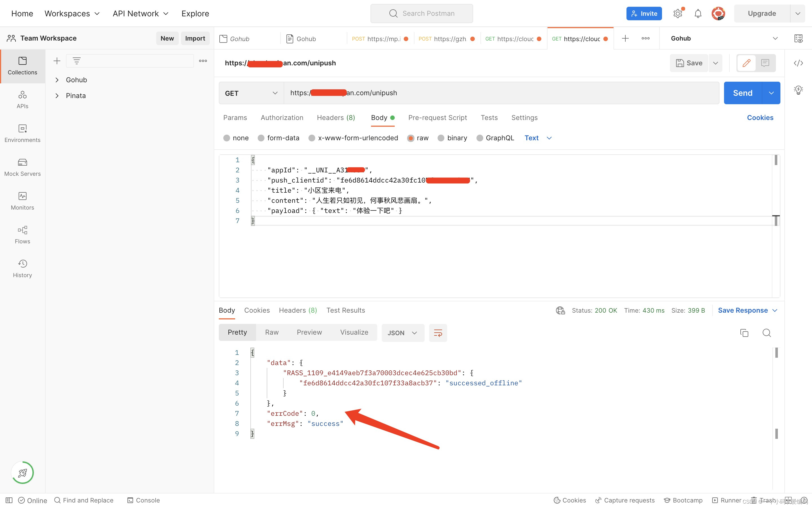The width and height of the screenshot is (812, 507).
Task: Switch to the Raw response view
Action: pos(272,332)
